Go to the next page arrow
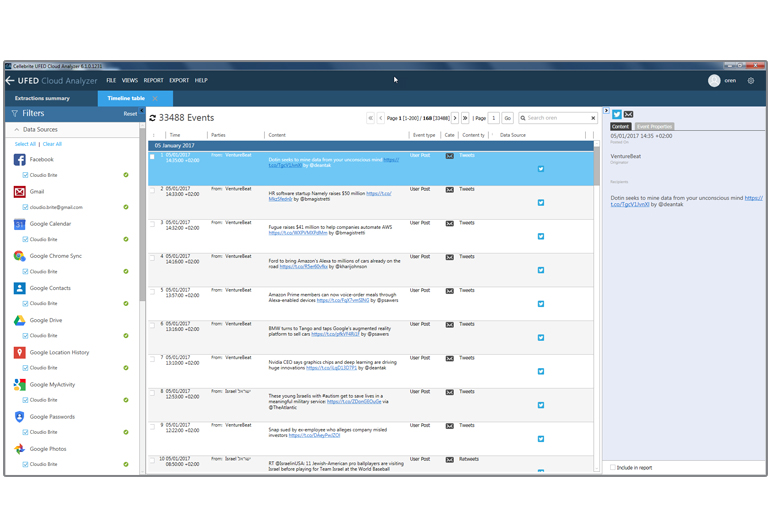This screenshot has height=530, width=770. coord(454,118)
